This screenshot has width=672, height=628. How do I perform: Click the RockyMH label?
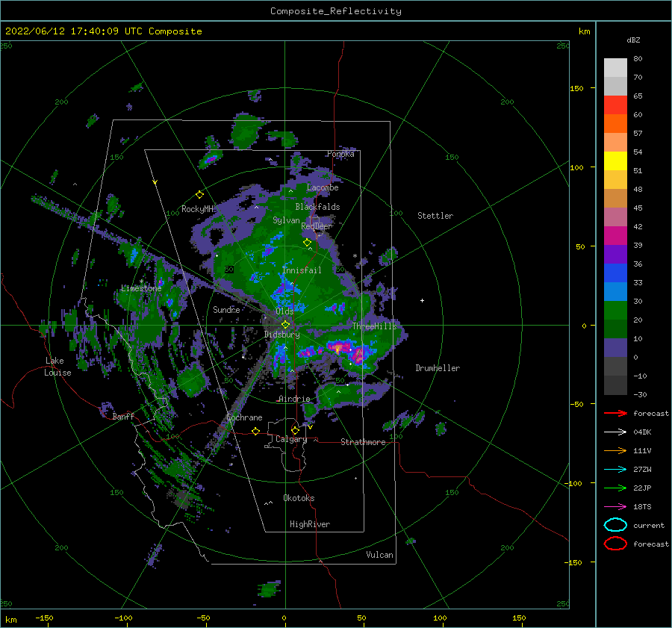pyautogui.click(x=197, y=209)
